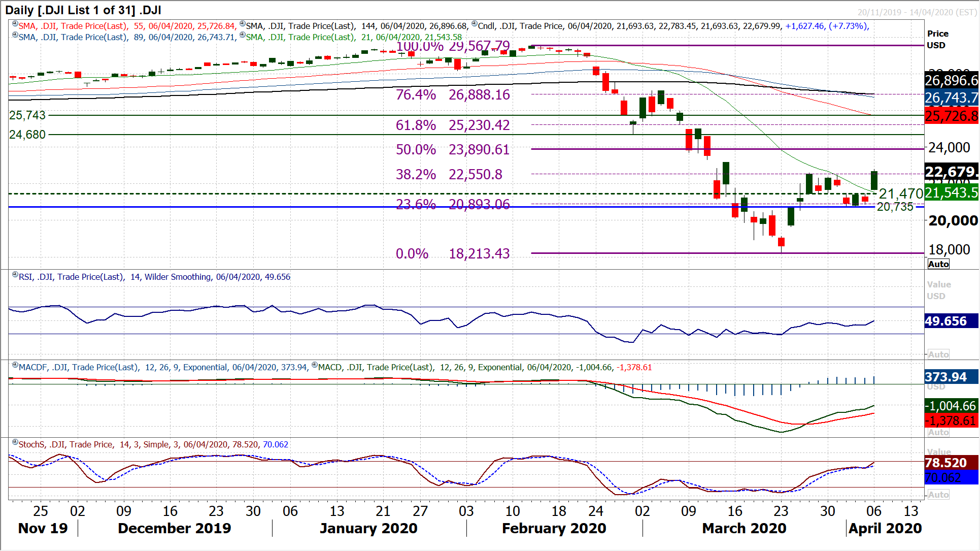Click the March 23 date tick

pos(781,511)
